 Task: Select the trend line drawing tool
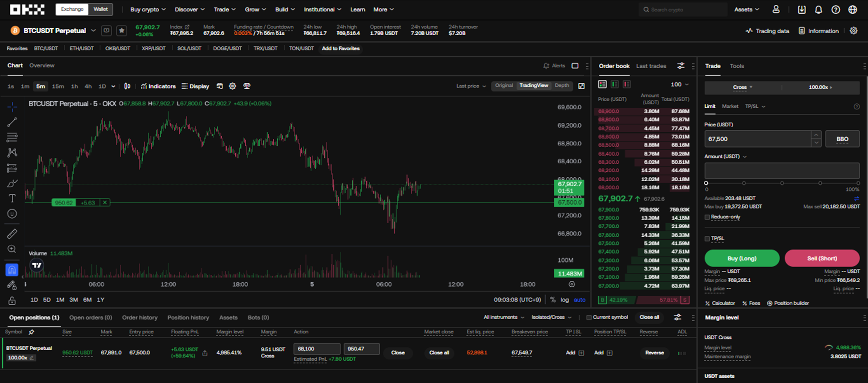(x=12, y=122)
